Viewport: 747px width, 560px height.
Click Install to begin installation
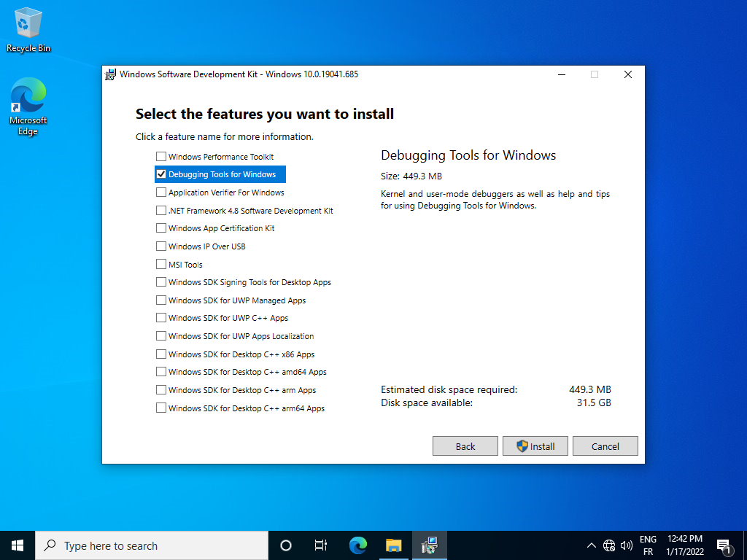(535, 446)
